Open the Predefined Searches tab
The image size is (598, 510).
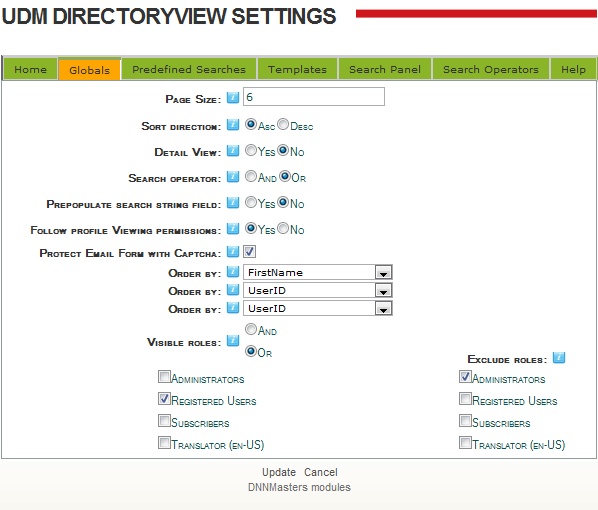pos(189,69)
